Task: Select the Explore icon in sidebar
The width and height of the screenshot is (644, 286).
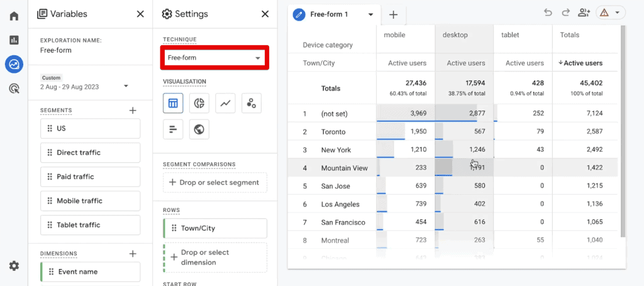Action: point(14,64)
